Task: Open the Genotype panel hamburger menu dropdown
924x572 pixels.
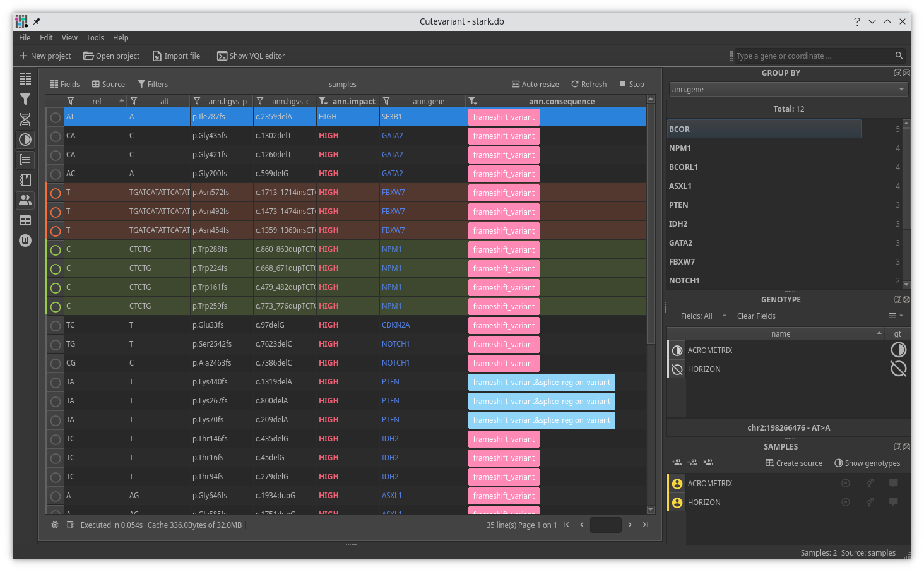Action: coord(896,316)
